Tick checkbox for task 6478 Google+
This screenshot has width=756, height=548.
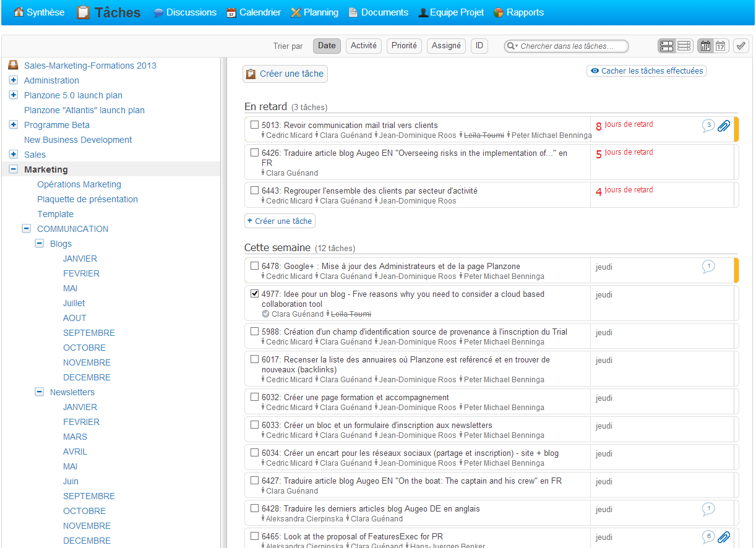[254, 265]
